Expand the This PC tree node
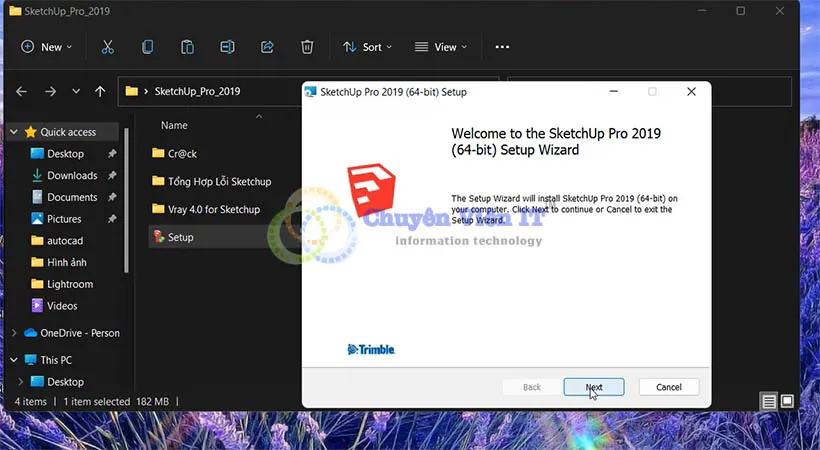 [x=14, y=360]
